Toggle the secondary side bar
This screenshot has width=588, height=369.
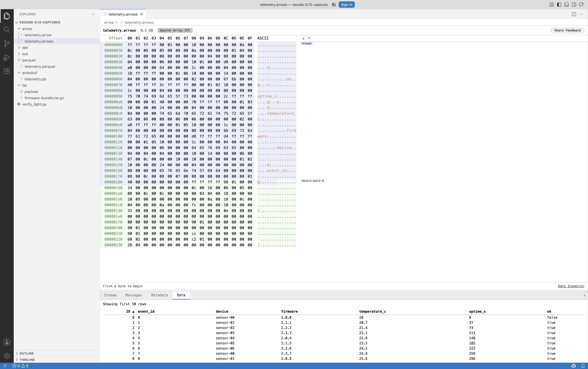(574, 5)
